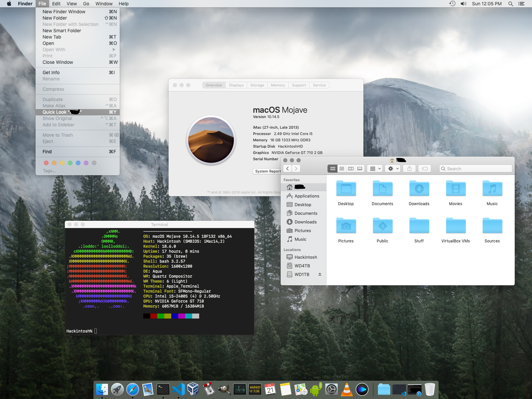
Task: Click the System Report button
Action: [267, 171]
